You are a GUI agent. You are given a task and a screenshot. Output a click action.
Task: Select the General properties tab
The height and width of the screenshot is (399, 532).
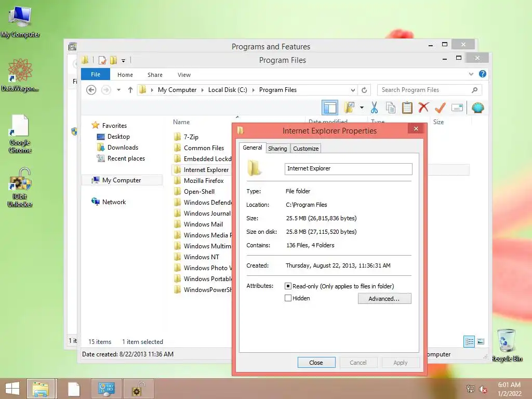point(252,148)
